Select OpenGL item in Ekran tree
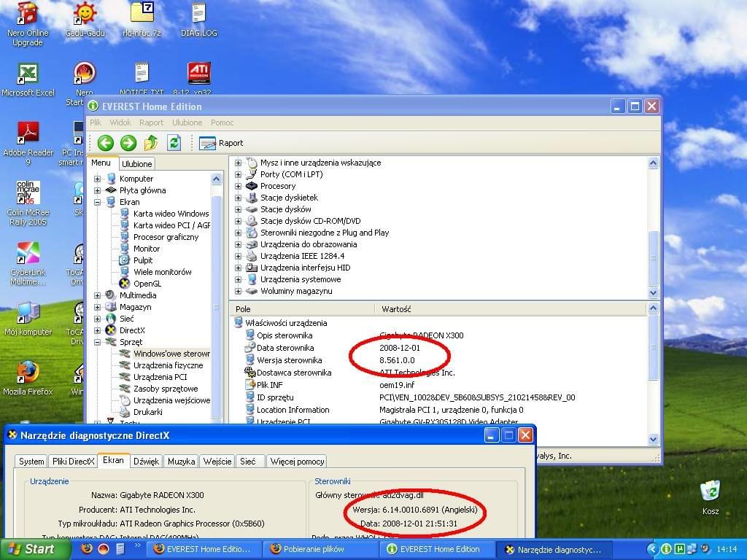Screen dimensions: 747x560 147,284
